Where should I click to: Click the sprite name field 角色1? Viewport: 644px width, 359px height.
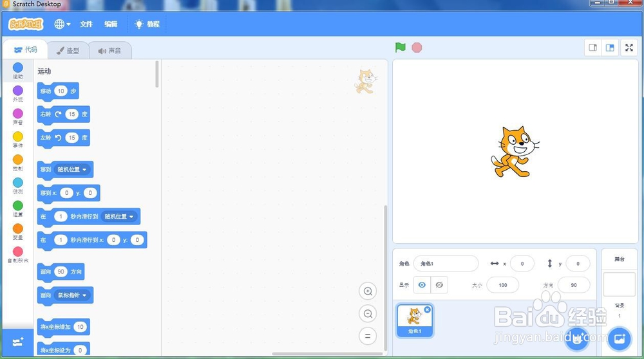[446, 263]
